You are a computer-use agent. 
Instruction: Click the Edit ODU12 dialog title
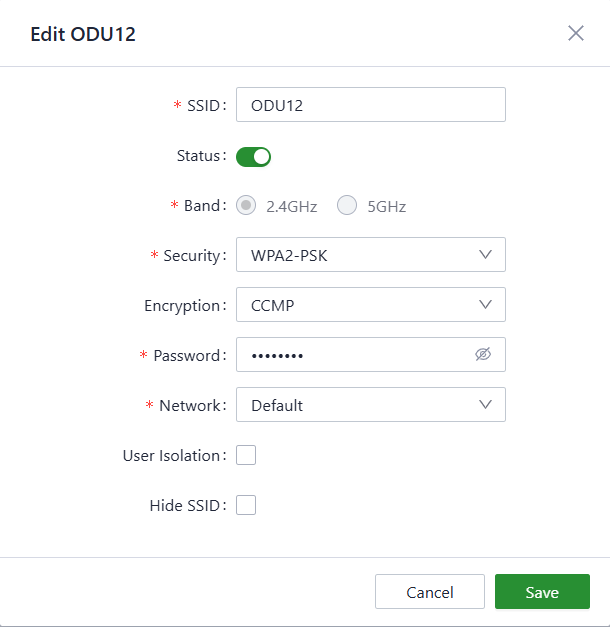coord(83,34)
